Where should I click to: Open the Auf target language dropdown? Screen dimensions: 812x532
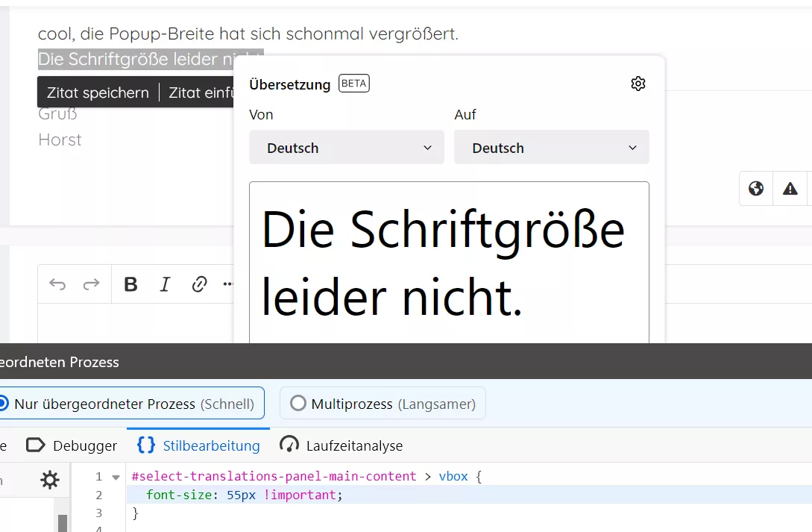tap(552, 148)
